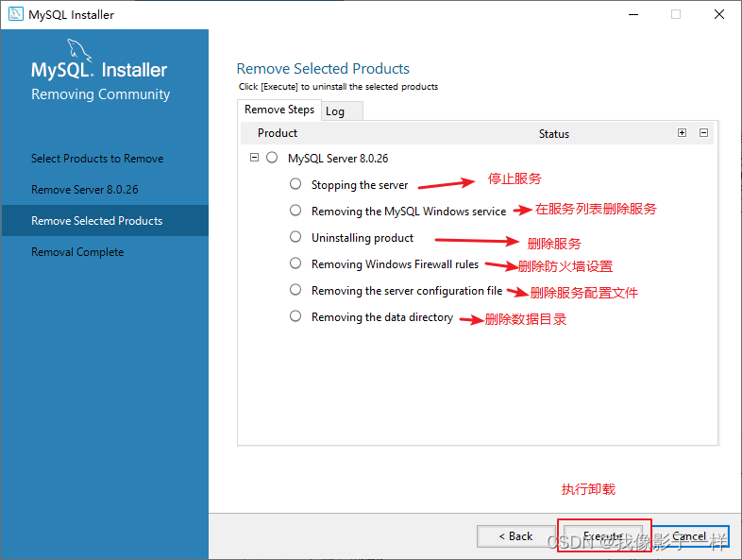Viewport: 742px width, 560px height.
Task: Minimize the MySQL Installer window
Action: pos(633,15)
